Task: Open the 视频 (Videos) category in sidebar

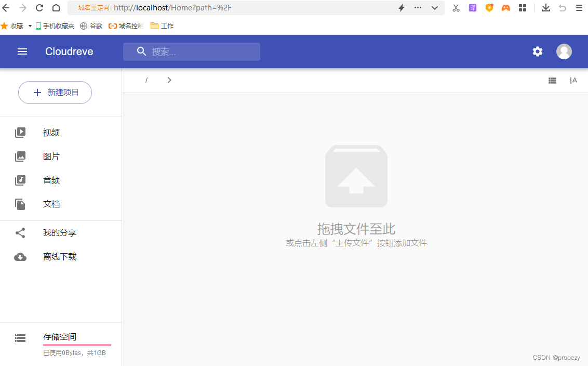Action: point(51,132)
